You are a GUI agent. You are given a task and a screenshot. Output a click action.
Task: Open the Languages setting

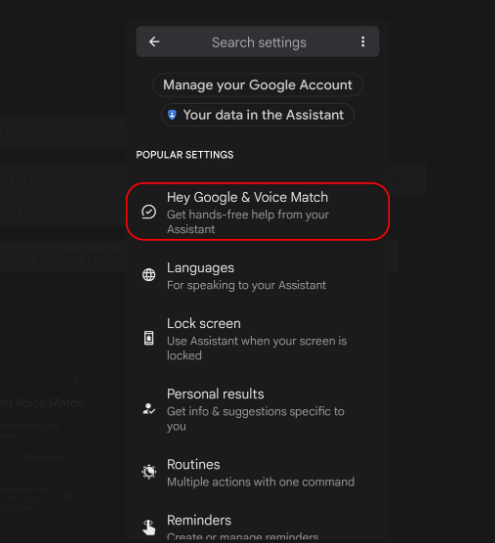pyautogui.click(x=258, y=276)
